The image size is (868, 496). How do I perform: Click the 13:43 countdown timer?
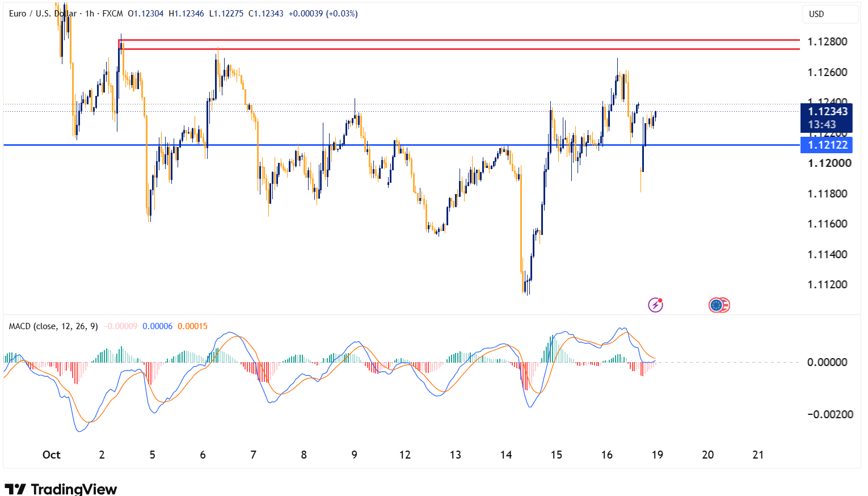[822, 125]
